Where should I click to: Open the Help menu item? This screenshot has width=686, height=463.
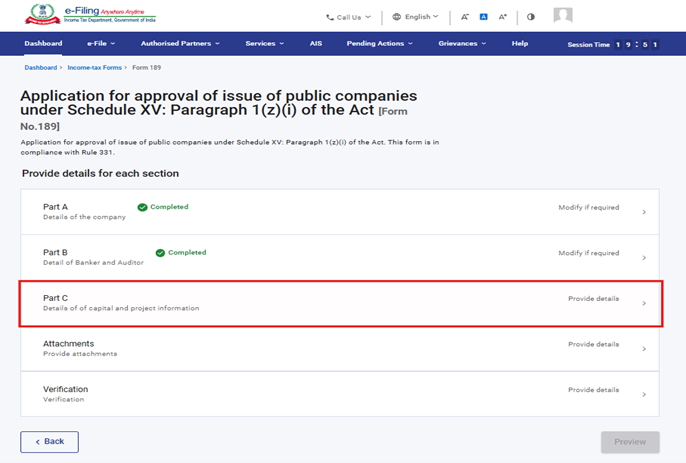click(x=519, y=44)
